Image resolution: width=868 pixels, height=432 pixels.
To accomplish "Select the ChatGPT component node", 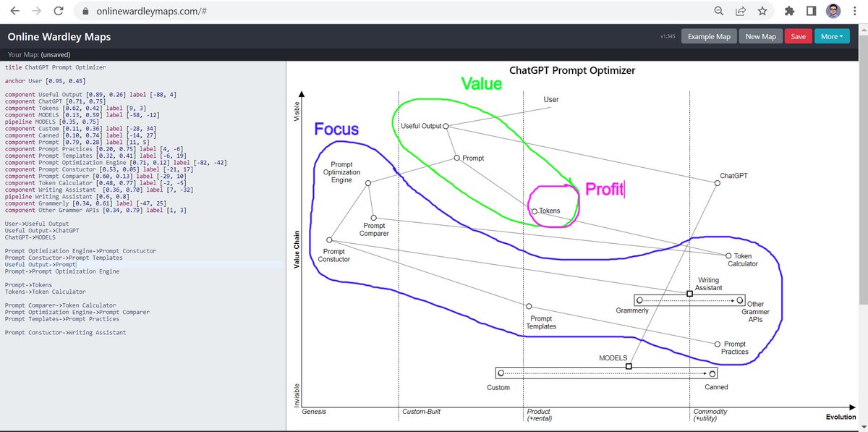I will [717, 183].
